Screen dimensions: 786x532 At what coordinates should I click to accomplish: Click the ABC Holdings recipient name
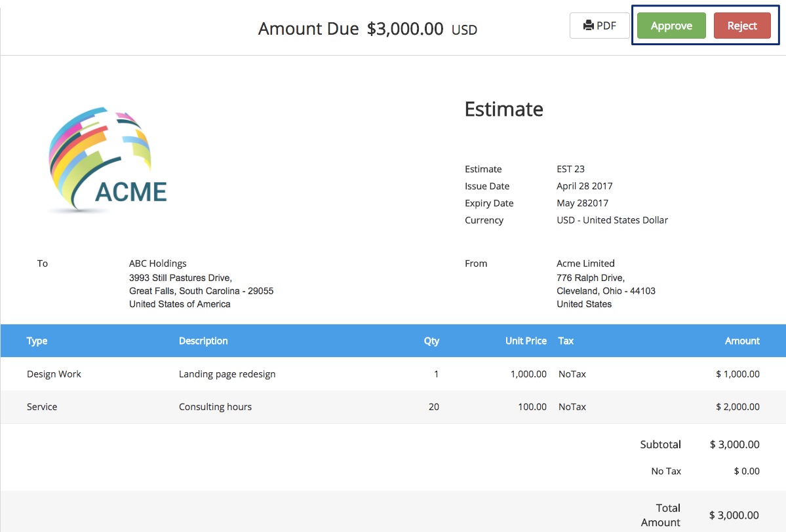(157, 263)
